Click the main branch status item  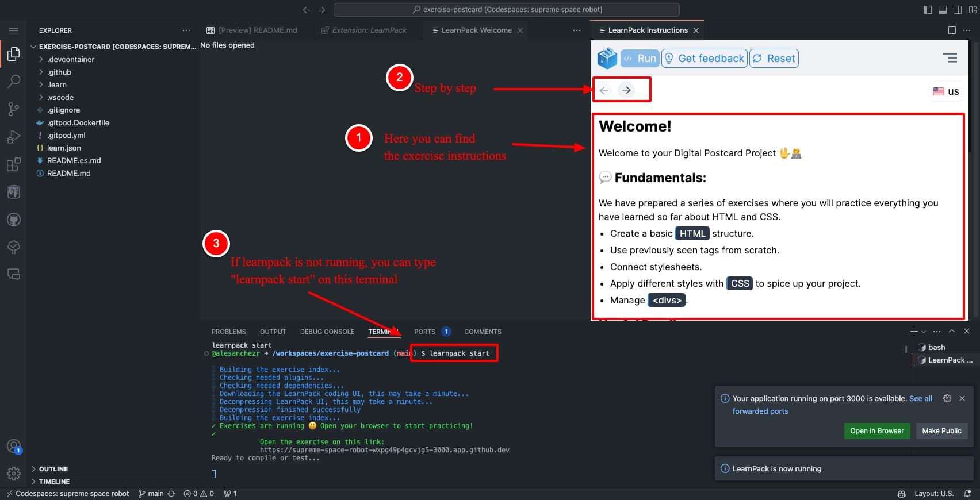152,494
